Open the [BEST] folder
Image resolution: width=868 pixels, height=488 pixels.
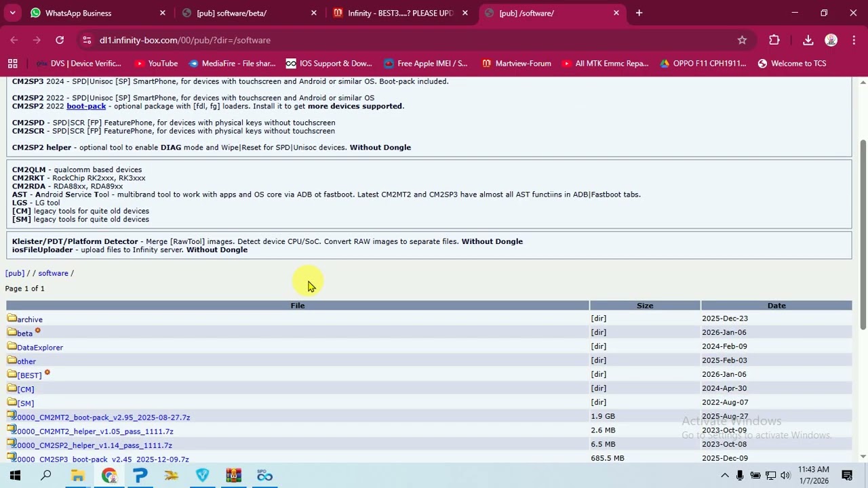pyautogui.click(x=29, y=375)
